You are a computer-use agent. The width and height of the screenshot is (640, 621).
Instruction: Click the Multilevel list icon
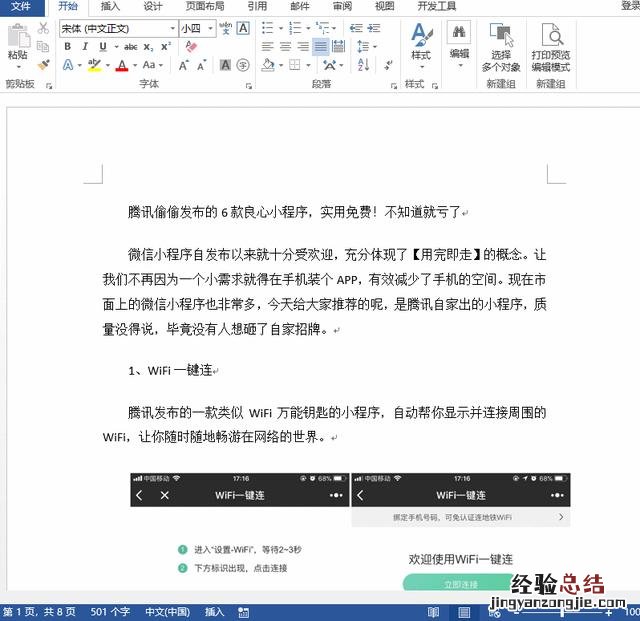(322, 28)
